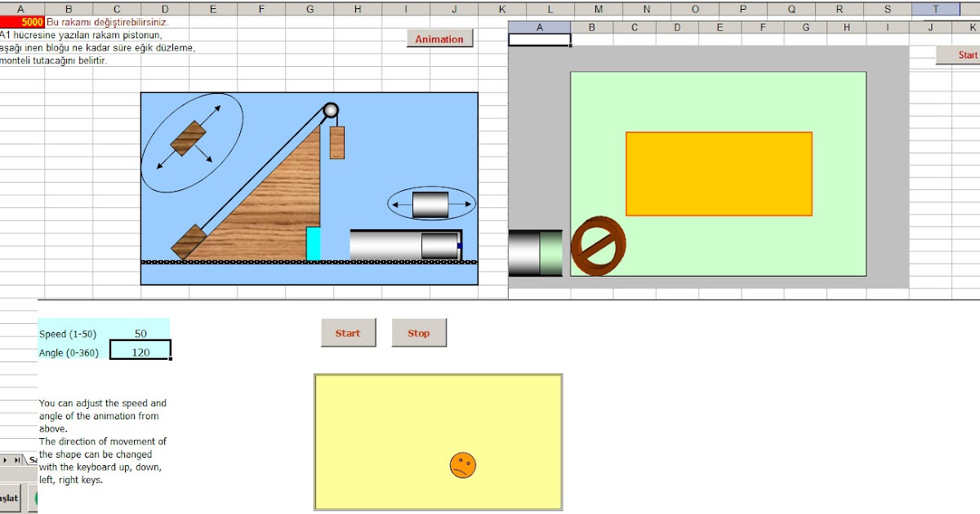Select column header T

tap(936, 7)
